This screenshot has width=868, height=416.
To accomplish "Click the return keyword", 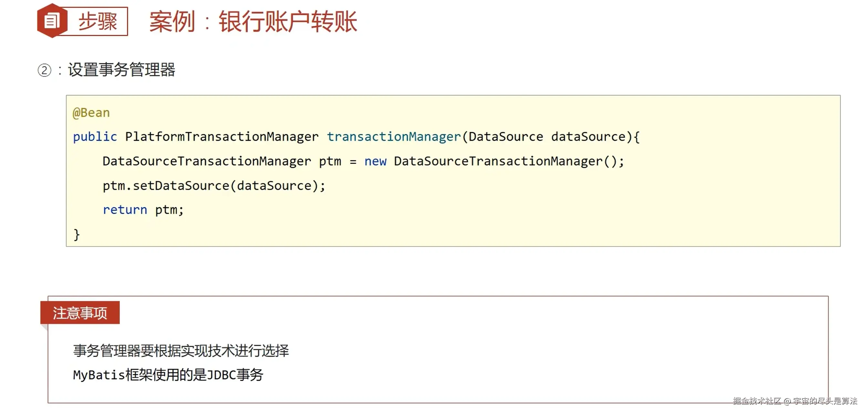I will coord(125,210).
